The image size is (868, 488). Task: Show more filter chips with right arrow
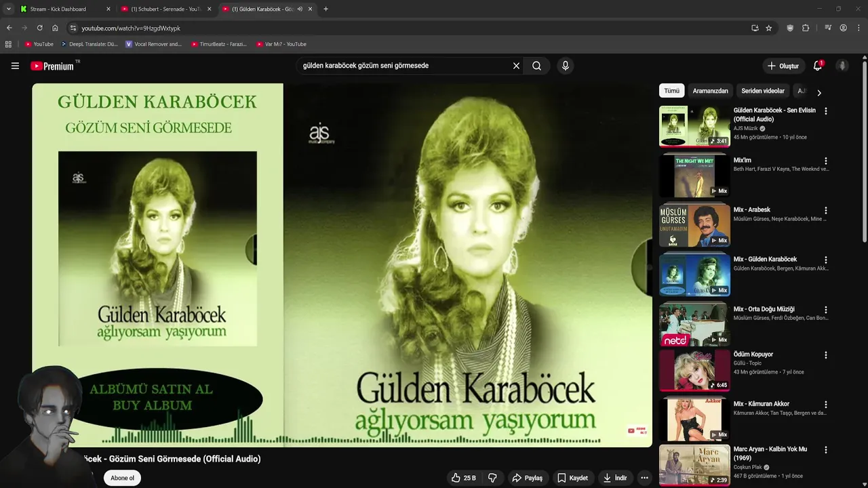818,92
